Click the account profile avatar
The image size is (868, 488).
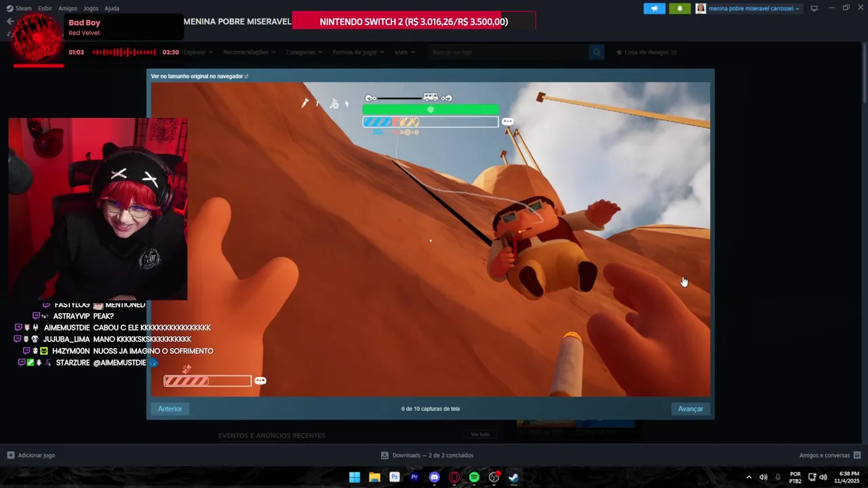click(701, 8)
